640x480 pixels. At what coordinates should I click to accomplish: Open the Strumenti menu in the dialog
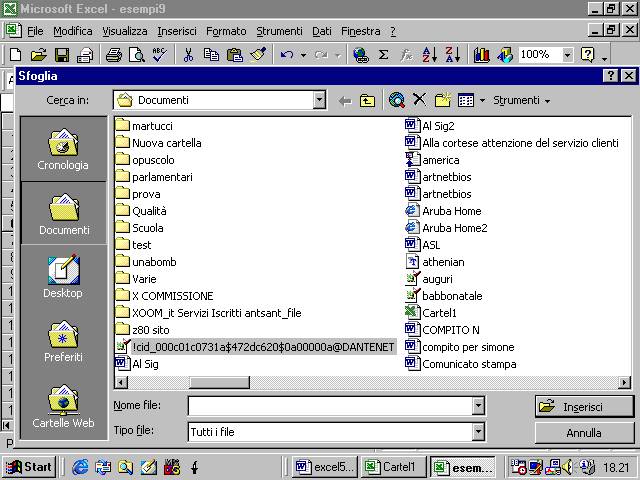click(x=521, y=100)
